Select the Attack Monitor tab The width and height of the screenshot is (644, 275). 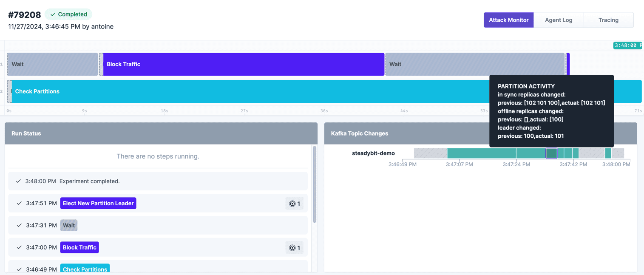click(x=508, y=20)
